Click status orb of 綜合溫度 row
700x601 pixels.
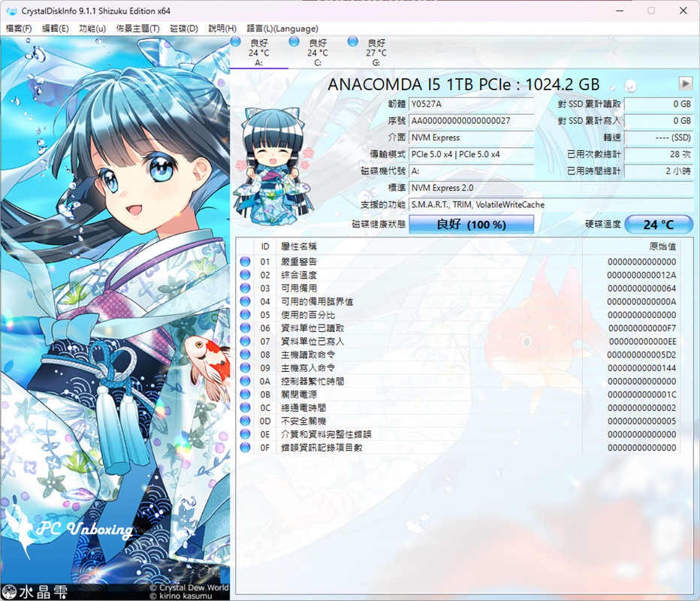(245, 275)
